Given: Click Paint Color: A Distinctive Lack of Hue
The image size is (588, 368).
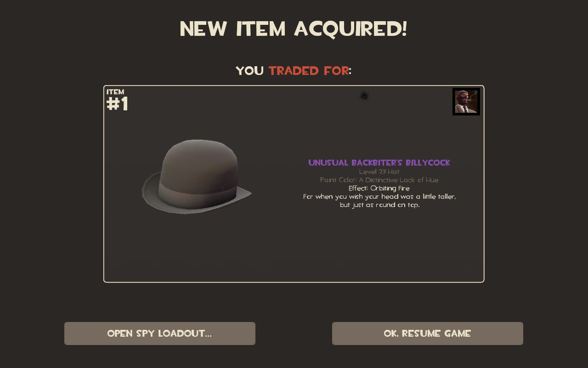Looking at the screenshot, I should [379, 180].
